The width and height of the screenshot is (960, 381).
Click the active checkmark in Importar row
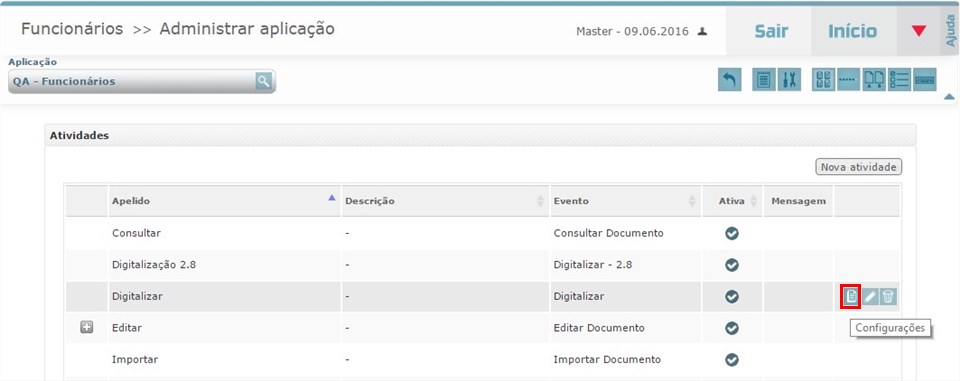[x=732, y=360]
